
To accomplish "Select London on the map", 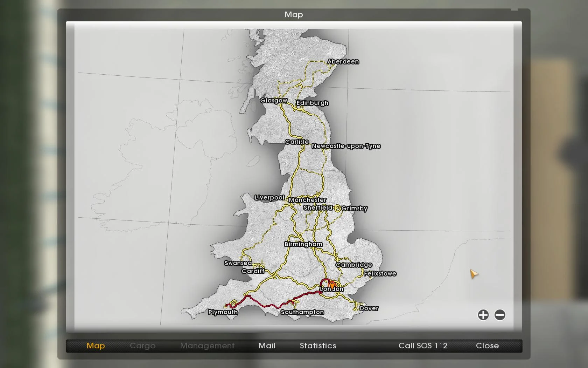I will [x=332, y=289].
